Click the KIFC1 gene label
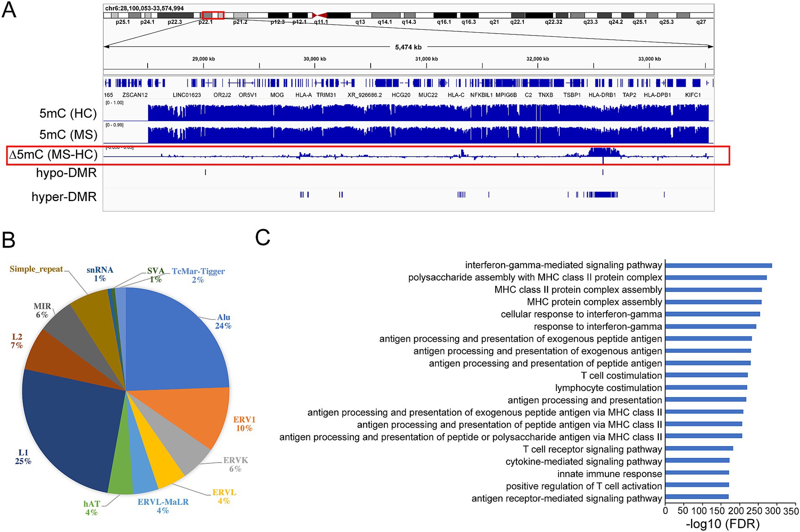This screenshot has height=532, width=800. (693, 95)
